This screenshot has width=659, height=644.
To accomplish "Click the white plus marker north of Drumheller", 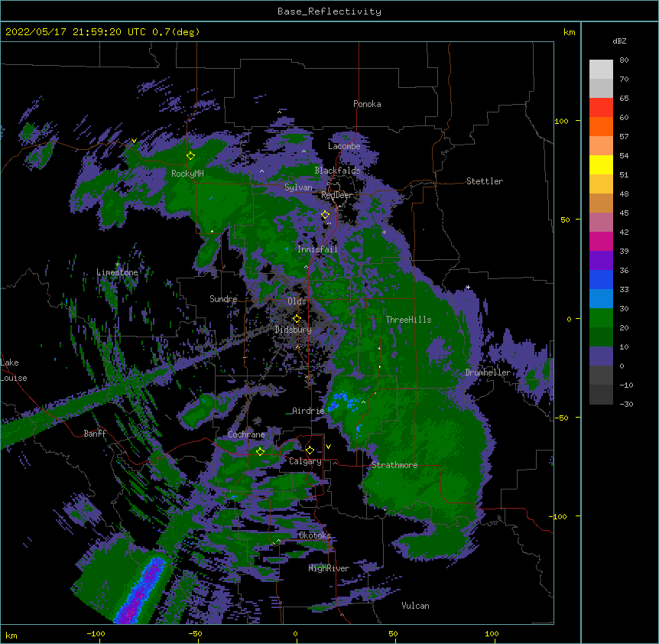I will pyautogui.click(x=468, y=288).
